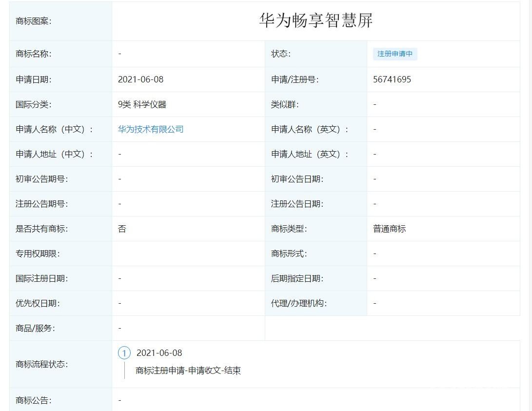Screen dimensions: 532x411
Task: Click the 申请人地址（英文） label
Action: (310, 154)
